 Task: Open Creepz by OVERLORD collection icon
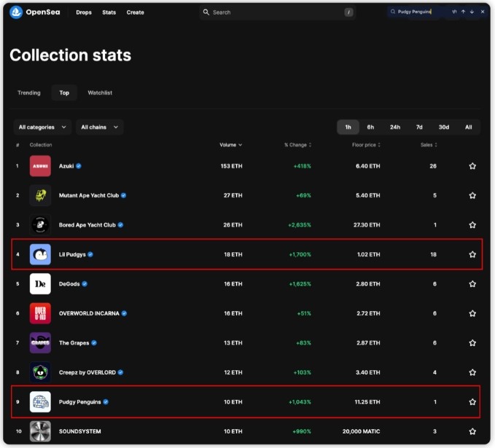40,372
